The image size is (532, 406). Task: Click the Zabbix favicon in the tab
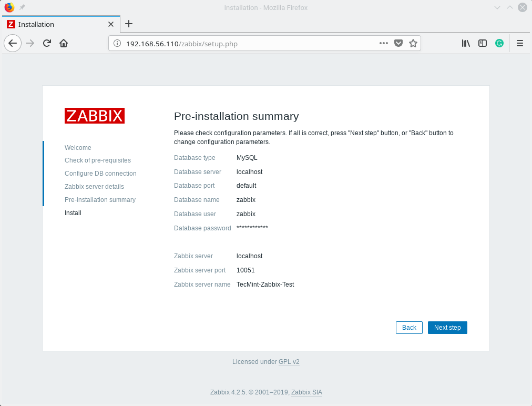11,24
